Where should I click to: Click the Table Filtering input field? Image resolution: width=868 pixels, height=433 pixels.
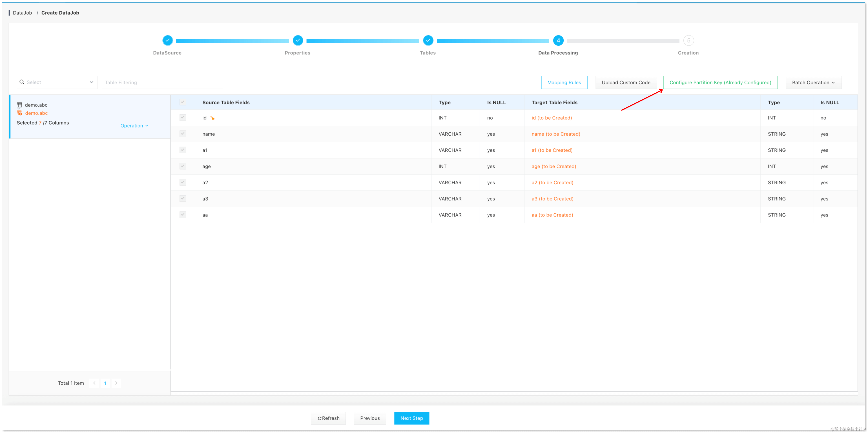pyautogui.click(x=162, y=82)
